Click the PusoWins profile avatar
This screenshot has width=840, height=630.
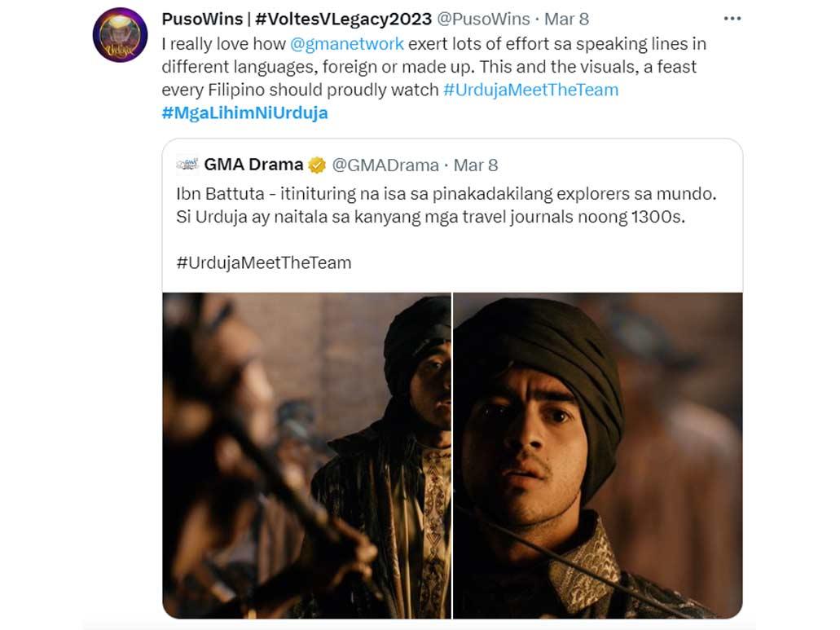120,35
